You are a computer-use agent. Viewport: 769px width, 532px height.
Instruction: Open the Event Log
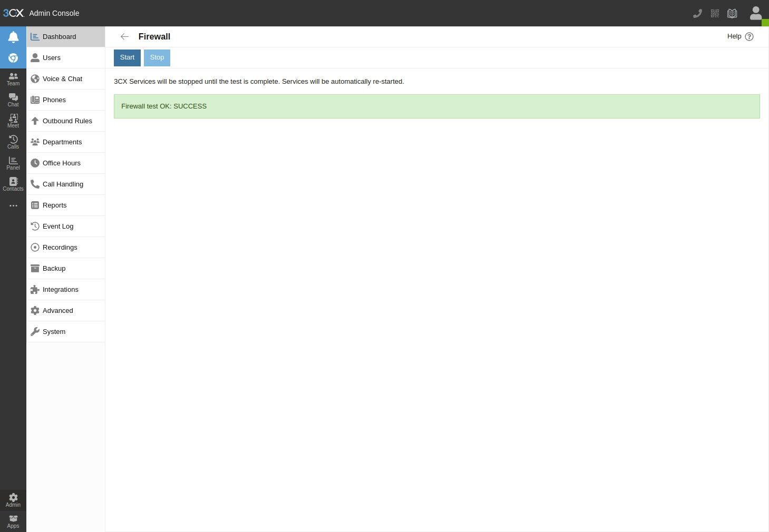[66, 226]
